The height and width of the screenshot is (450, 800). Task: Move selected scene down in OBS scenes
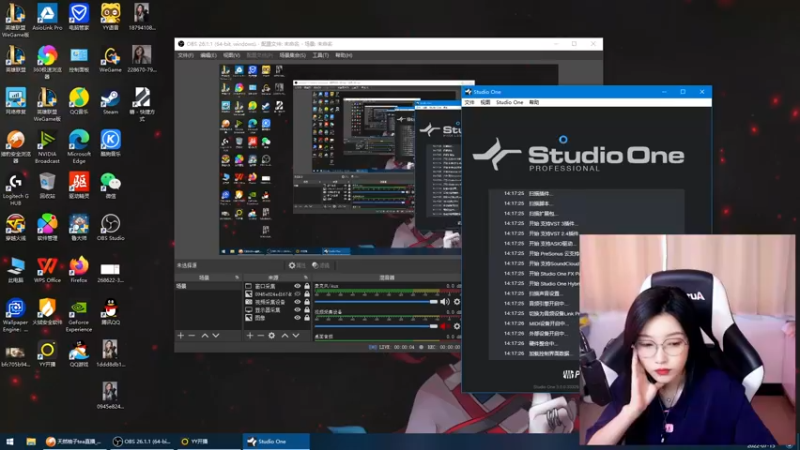(x=216, y=336)
